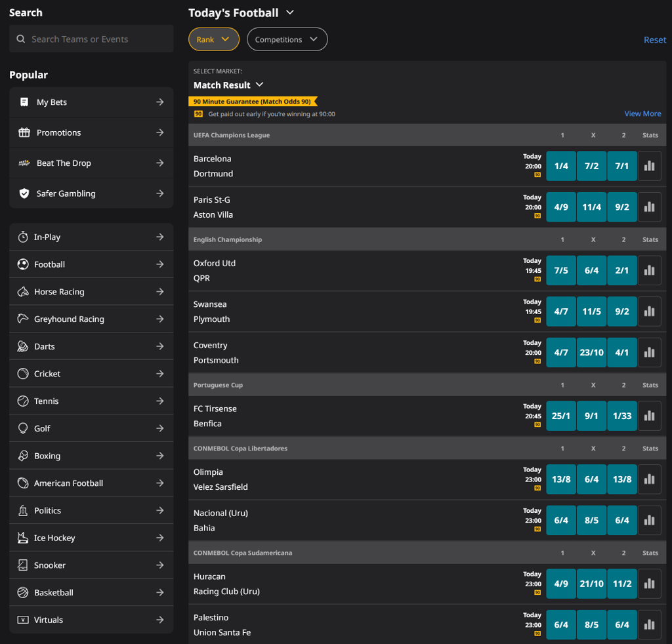Image resolution: width=672 pixels, height=644 pixels.
Task: Open the Rank filter dropdown
Action: click(x=214, y=39)
